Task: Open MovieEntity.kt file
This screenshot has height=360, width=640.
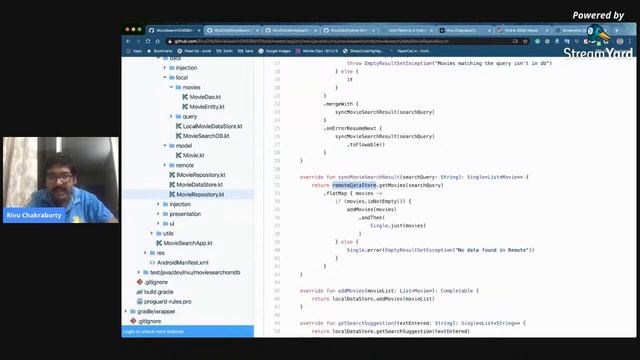Action: pyautogui.click(x=207, y=107)
